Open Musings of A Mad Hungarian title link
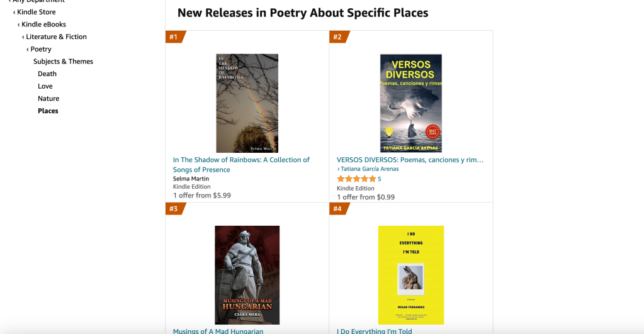 tap(218, 331)
